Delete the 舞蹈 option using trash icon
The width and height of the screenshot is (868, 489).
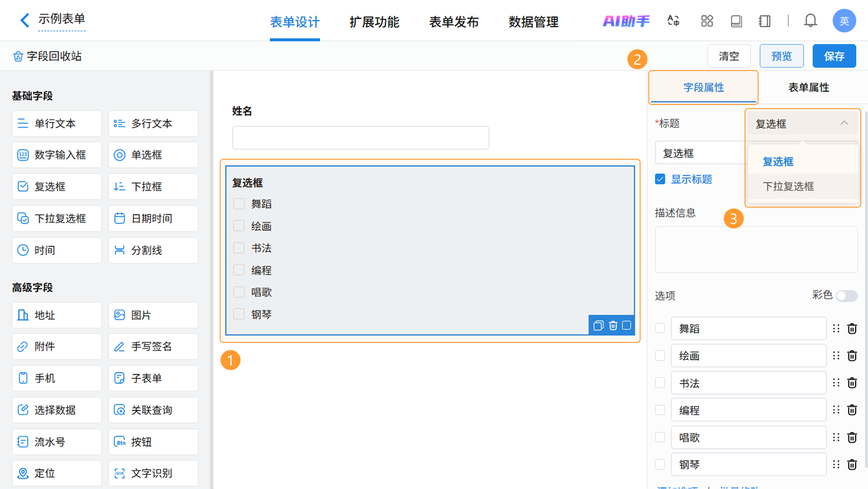click(x=852, y=328)
